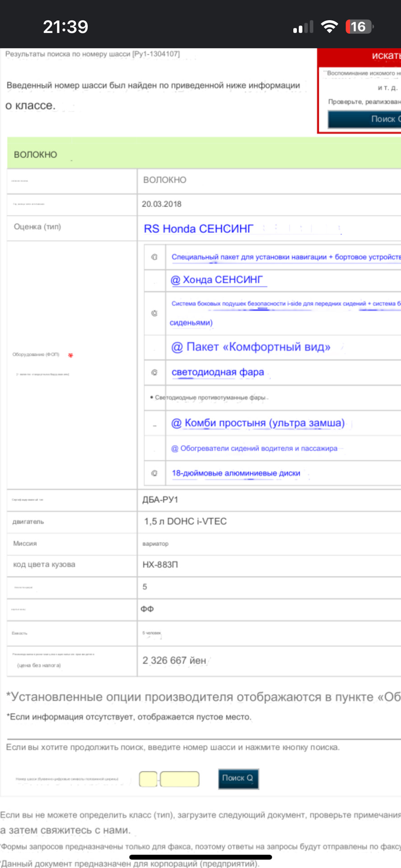Open the светодиодная фара link
The height and width of the screenshot is (868, 401).
tap(218, 372)
